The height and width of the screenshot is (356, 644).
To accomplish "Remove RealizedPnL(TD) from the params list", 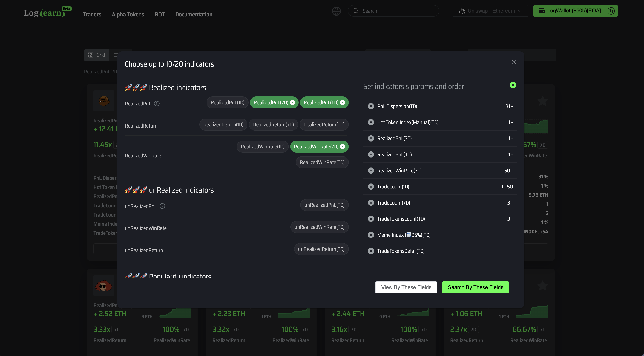I will 371,154.
